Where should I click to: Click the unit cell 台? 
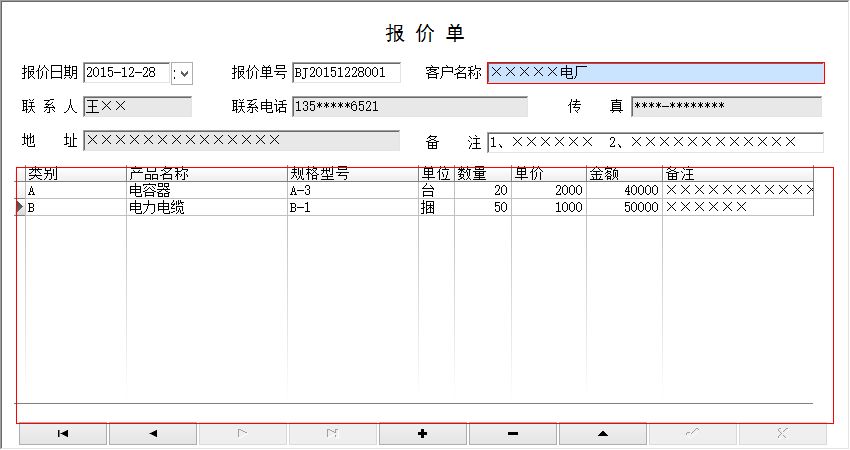(436, 190)
